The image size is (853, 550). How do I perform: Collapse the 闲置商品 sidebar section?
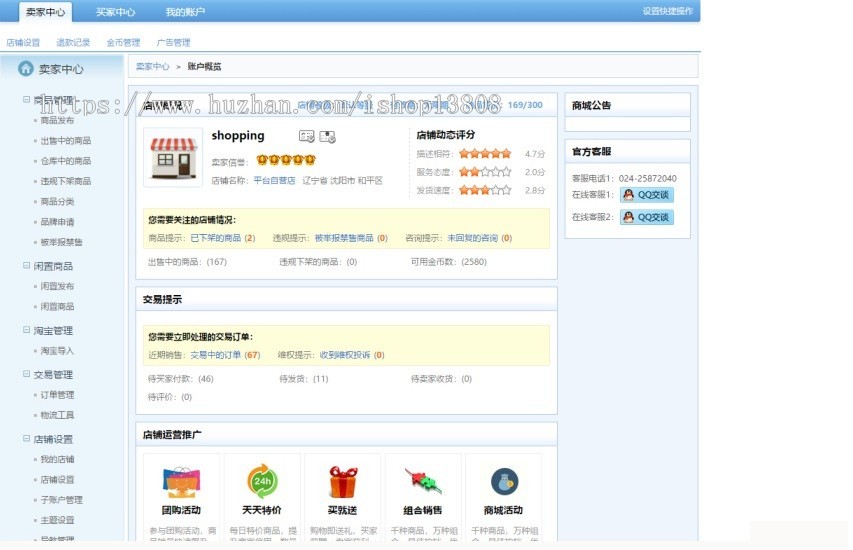coord(27,266)
